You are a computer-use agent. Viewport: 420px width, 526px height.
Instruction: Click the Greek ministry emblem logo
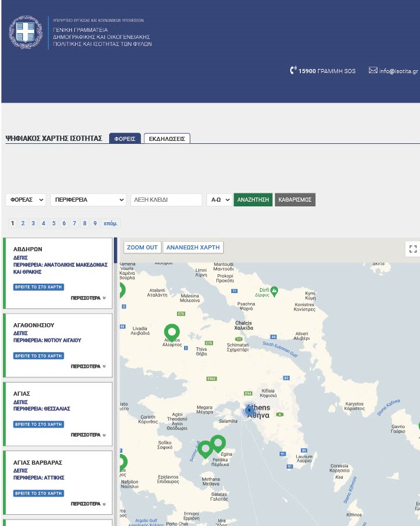(x=26, y=33)
